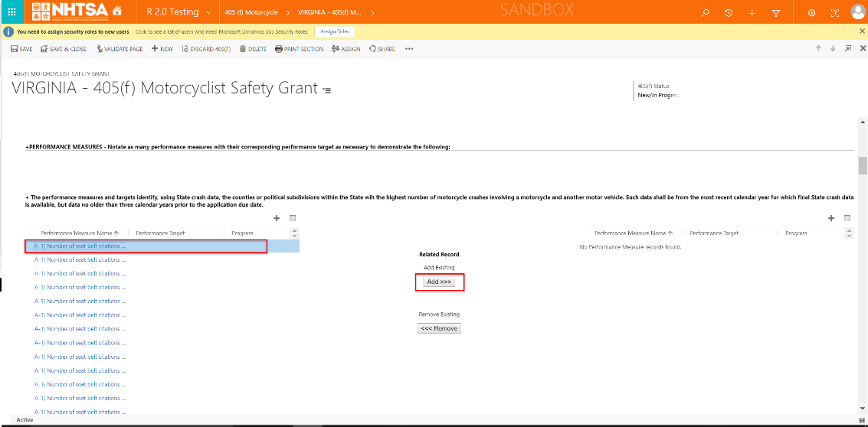Dismiss the yellow security roles notification
868x427 pixels.
click(x=862, y=31)
